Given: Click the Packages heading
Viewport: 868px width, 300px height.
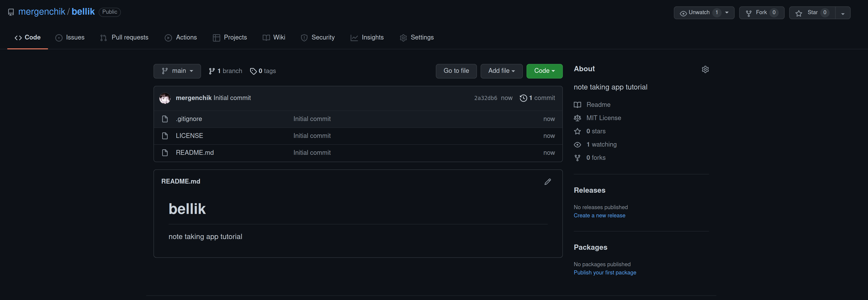Looking at the screenshot, I should pyautogui.click(x=590, y=247).
